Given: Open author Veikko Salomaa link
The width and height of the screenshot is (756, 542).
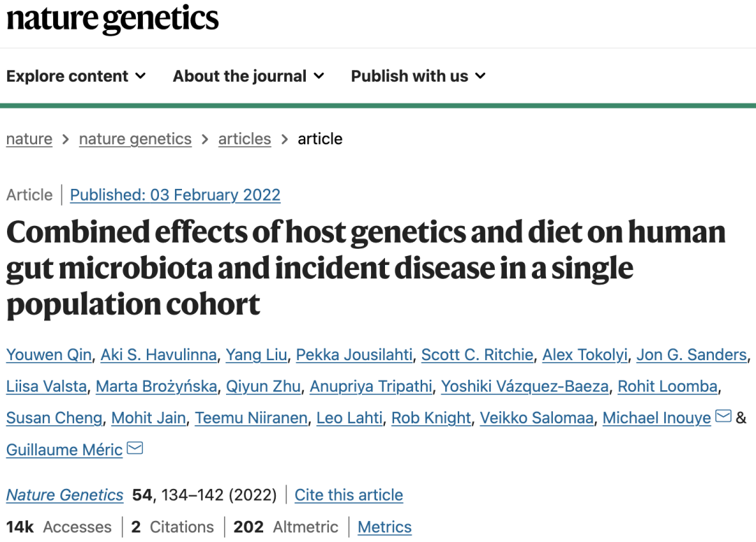Looking at the screenshot, I should (537, 418).
